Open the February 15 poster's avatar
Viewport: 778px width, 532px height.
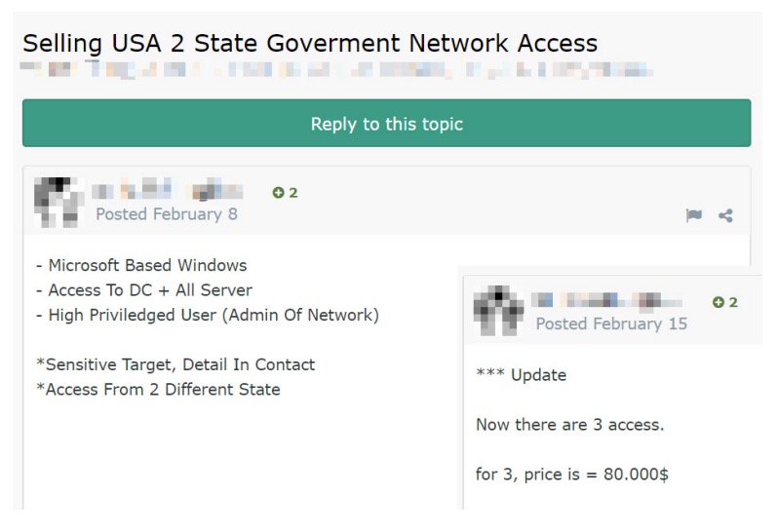coord(498,311)
